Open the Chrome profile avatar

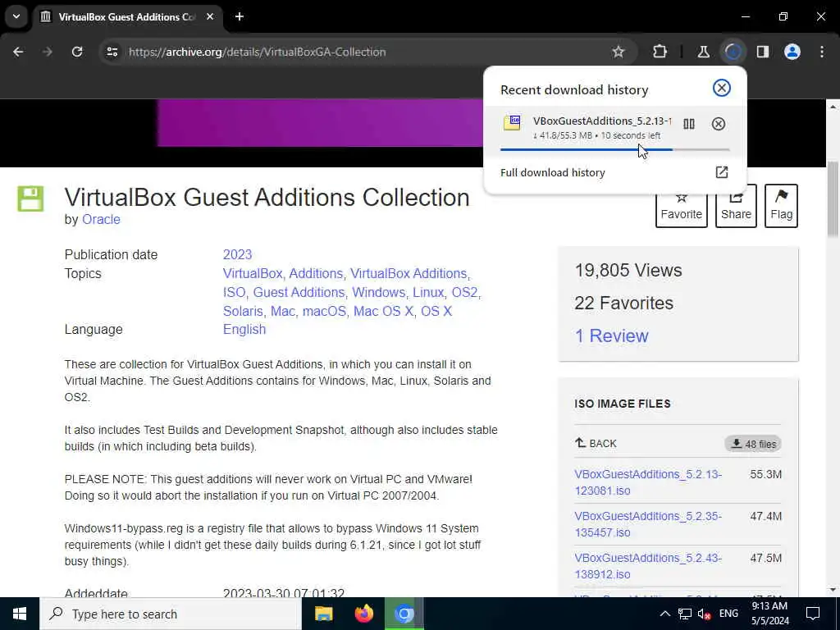point(792,52)
